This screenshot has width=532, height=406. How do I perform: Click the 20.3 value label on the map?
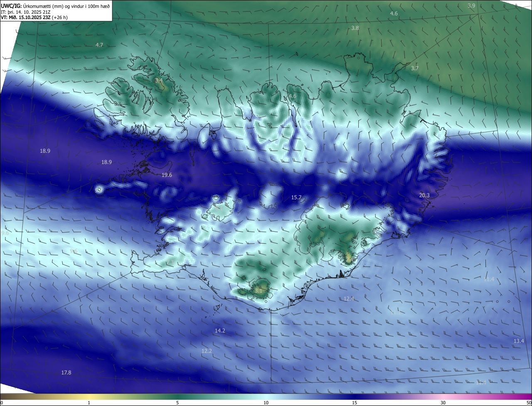[x=424, y=195]
